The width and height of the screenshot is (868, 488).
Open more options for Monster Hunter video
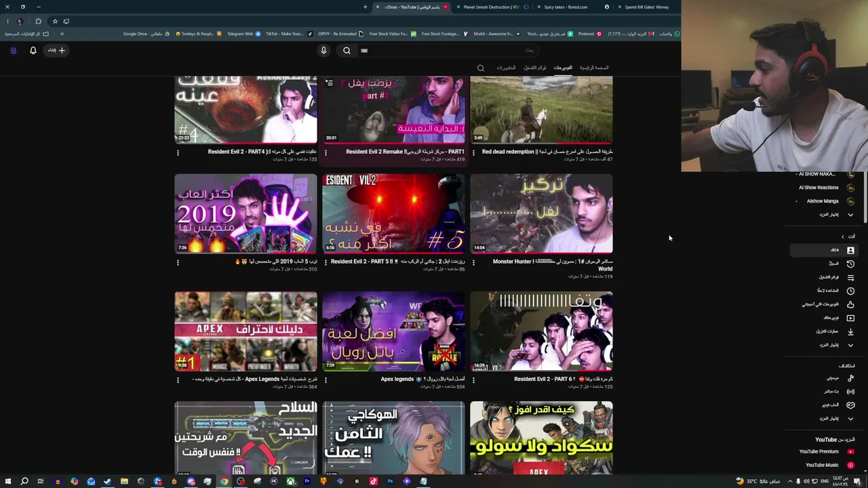coord(473,262)
